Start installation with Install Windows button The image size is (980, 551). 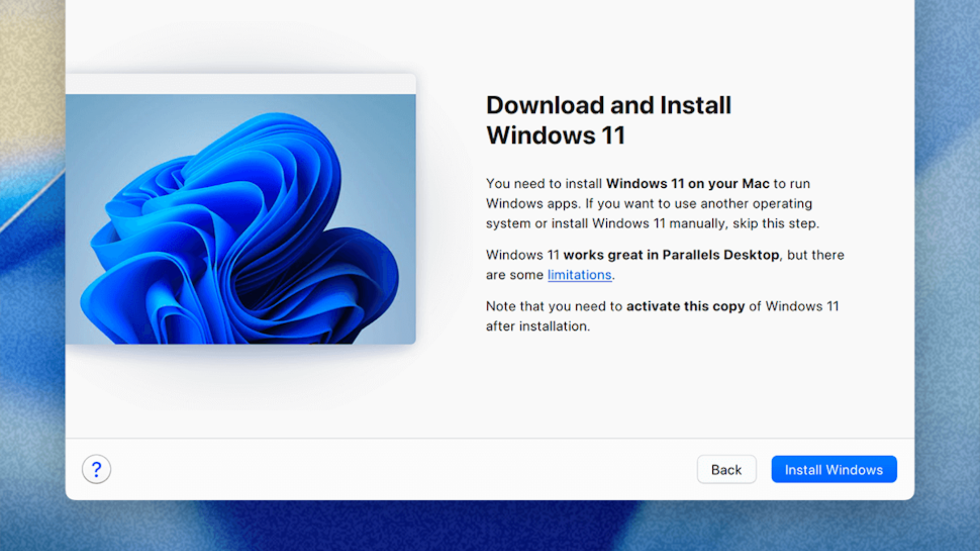pos(834,469)
